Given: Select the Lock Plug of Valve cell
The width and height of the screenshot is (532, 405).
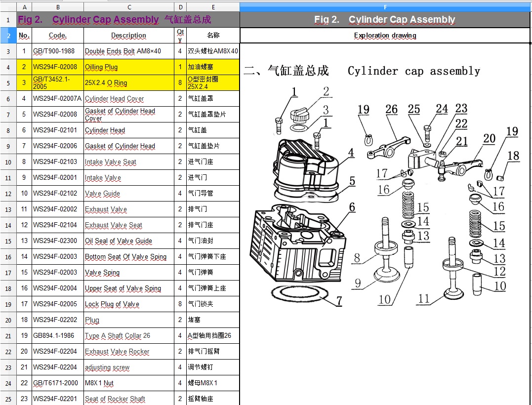Looking at the screenshot, I should pyautogui.click(x=129, y=304).
